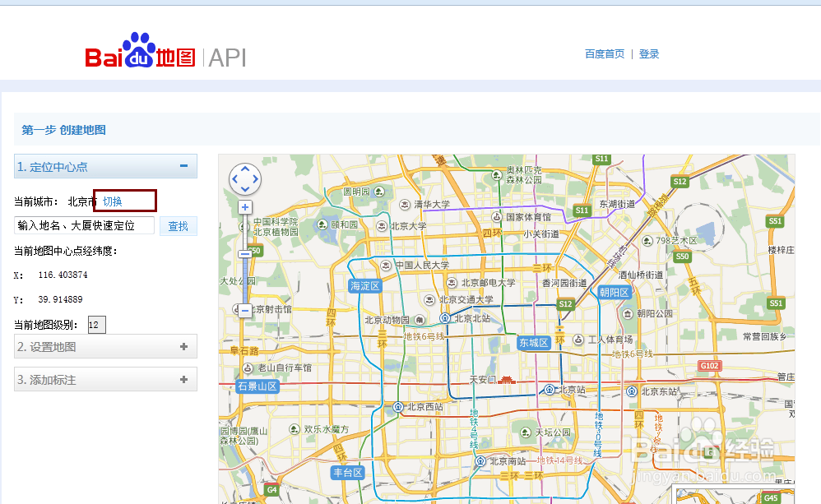Click the 海淀区 district label on map

click(x=365, y=286)
